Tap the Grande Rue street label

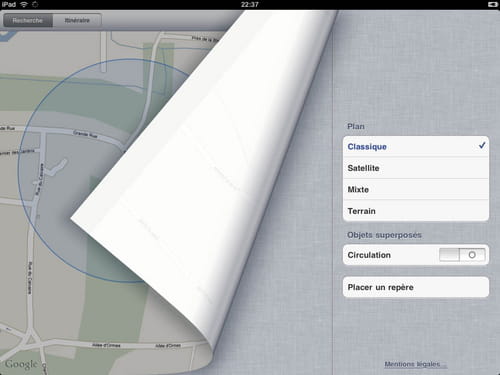pyautogui.click(x=85, y=134)
